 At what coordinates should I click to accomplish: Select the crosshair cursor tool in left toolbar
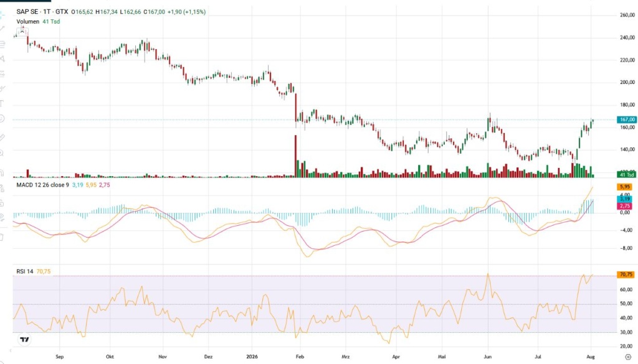[2, 15]
